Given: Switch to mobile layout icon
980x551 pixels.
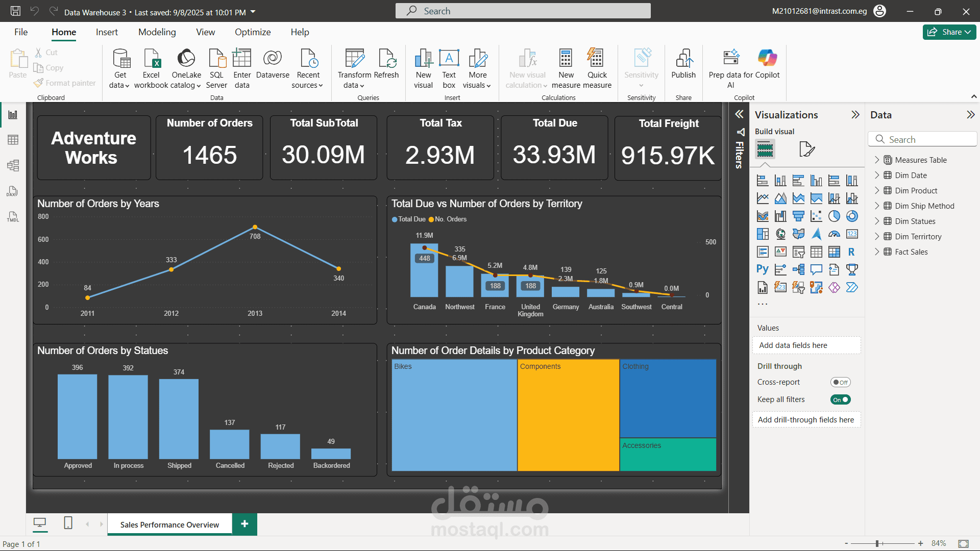Looking at the screenshot, I should pos(68,523).
